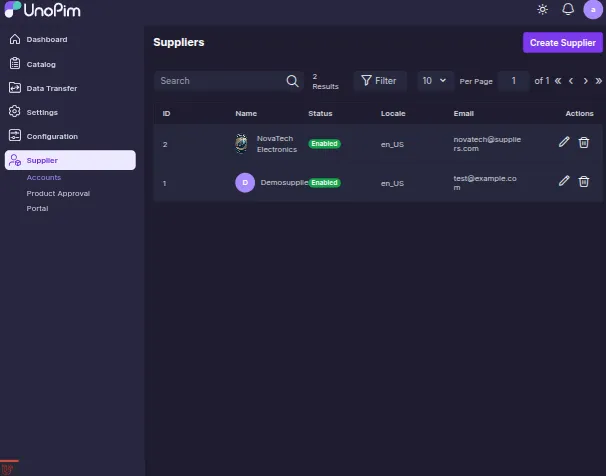Click NovaTech Enabled status badge

[324, 144]
